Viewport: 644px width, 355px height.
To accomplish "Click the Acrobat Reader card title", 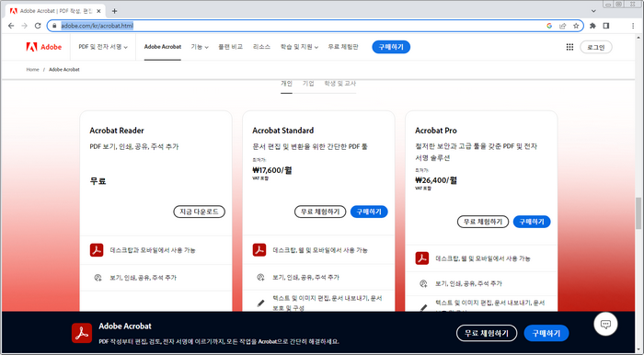I will coord(117,131).
